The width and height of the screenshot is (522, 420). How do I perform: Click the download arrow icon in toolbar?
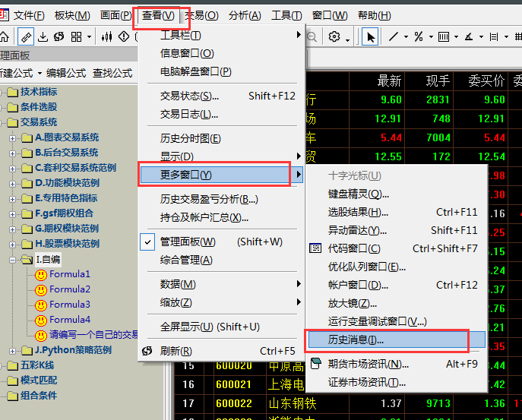43,36
